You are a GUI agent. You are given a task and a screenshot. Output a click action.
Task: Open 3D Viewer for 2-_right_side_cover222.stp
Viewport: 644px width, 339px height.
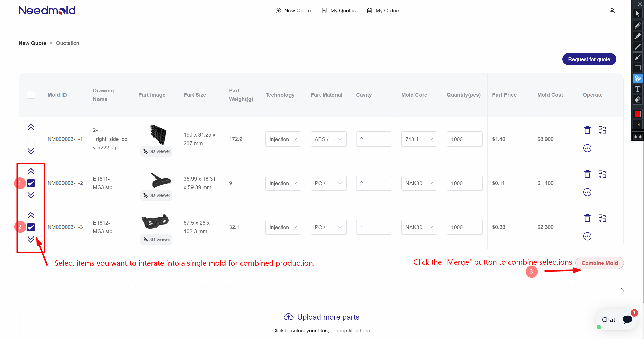pyautogui.click(x=156, y=151)
